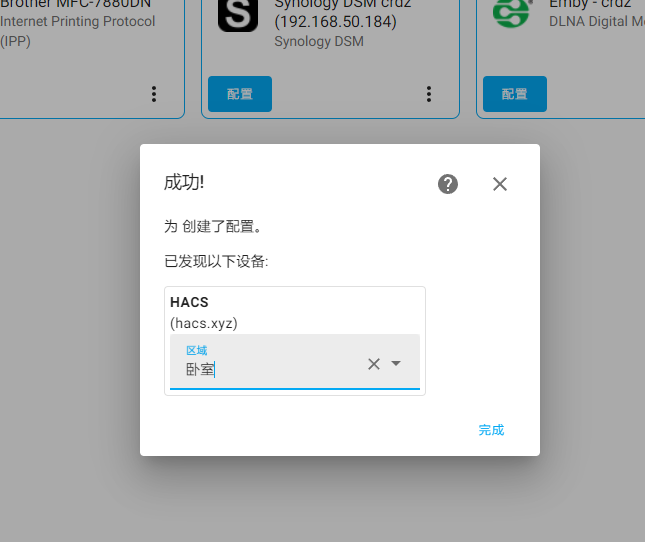The width and height of the screenshot is (645, 542).
Task: Open the Brother printer card's three-dot menu
Action: (x=154, y=94)
